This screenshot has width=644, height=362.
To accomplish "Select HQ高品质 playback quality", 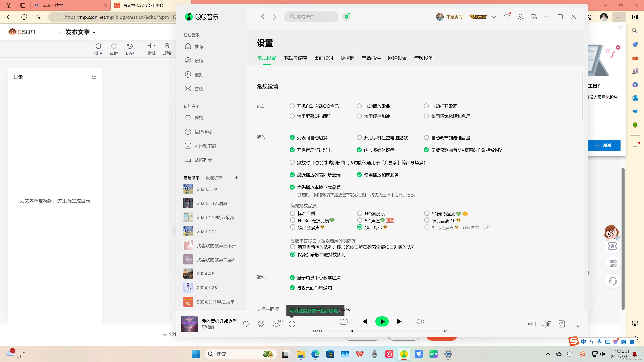I will 360,213.
